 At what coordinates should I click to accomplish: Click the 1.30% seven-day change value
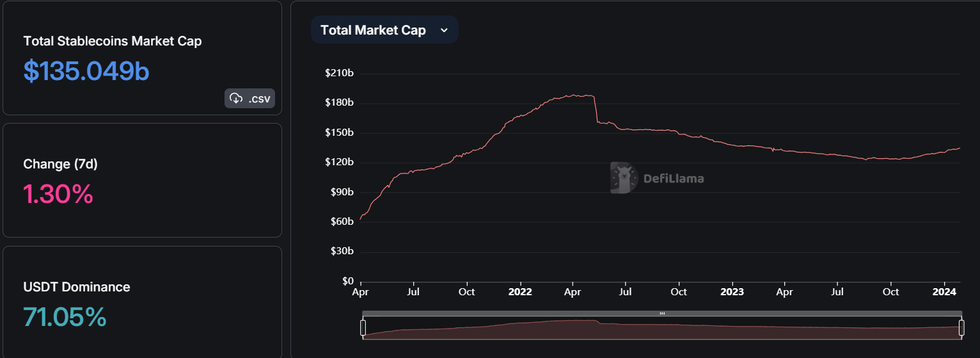pyautogui.click(x=58, y=193)
